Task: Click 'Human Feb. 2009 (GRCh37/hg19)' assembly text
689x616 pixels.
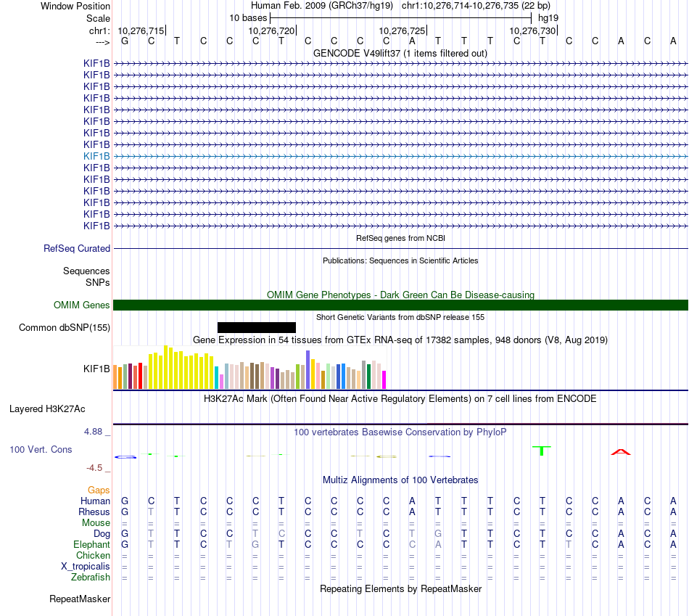Action: pos(323,6)
